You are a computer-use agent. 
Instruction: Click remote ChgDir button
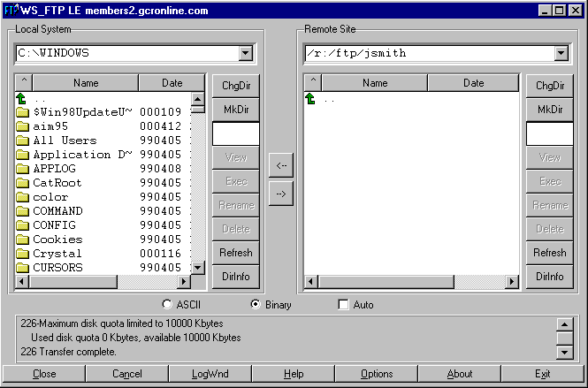[550, 86]
